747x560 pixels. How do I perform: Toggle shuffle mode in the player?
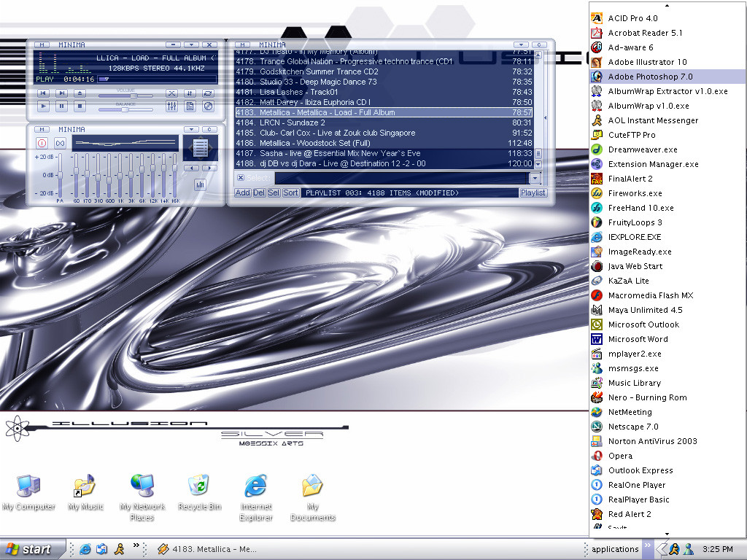(x=172, y=93)
